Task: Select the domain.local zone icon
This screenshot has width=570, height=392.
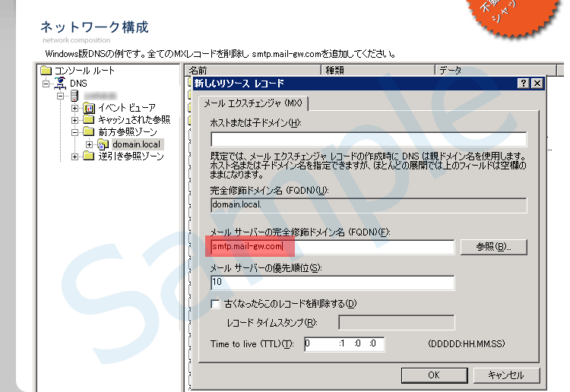Action: 103,144
